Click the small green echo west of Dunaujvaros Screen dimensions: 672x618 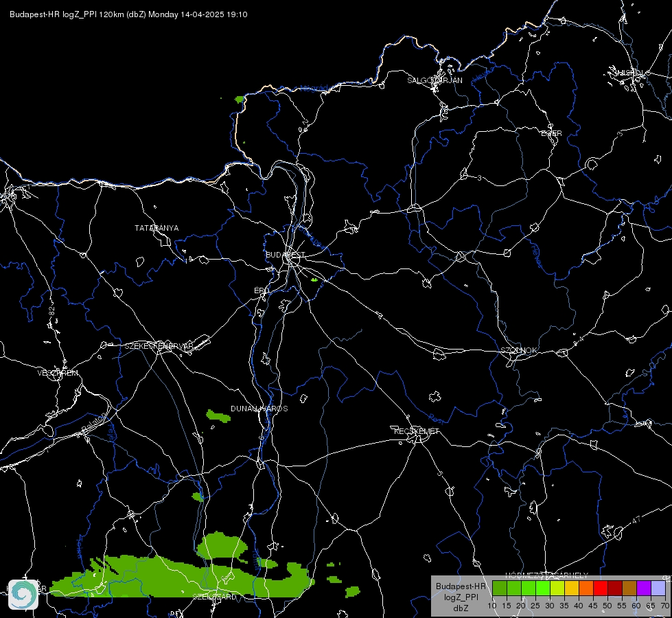point(218,416)
